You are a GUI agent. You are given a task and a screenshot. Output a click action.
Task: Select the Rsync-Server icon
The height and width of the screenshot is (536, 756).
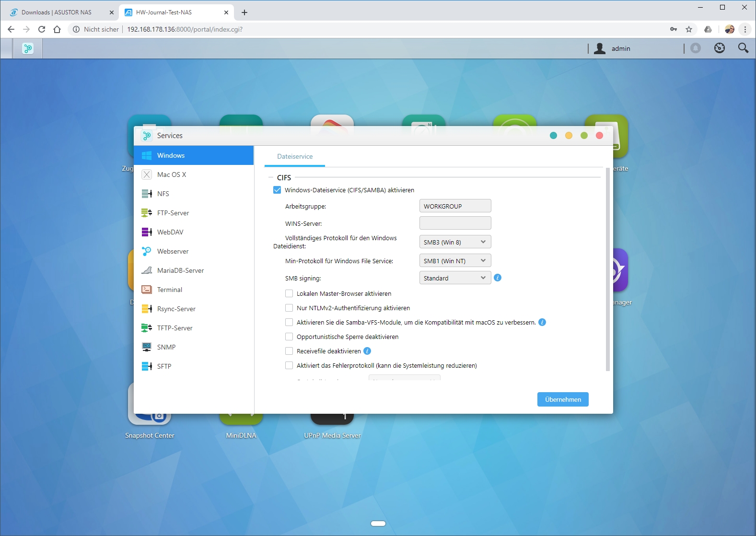coord(147,309)
